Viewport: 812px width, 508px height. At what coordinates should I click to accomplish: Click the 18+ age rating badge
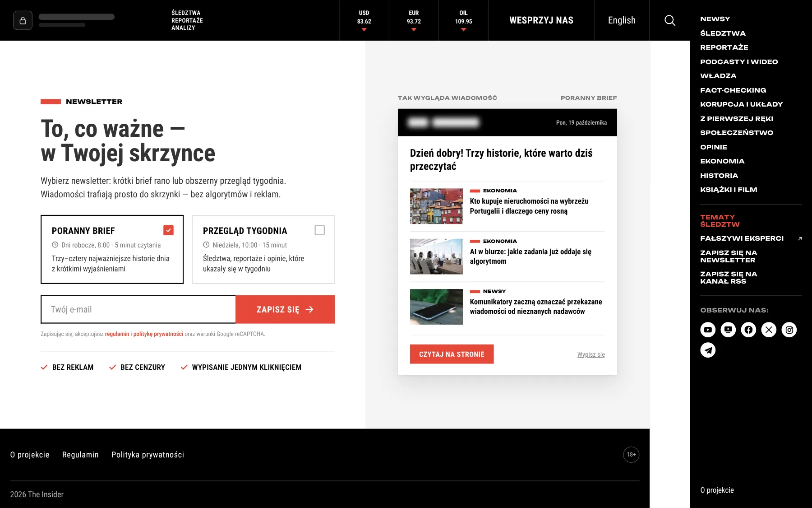tap(631, 455)
